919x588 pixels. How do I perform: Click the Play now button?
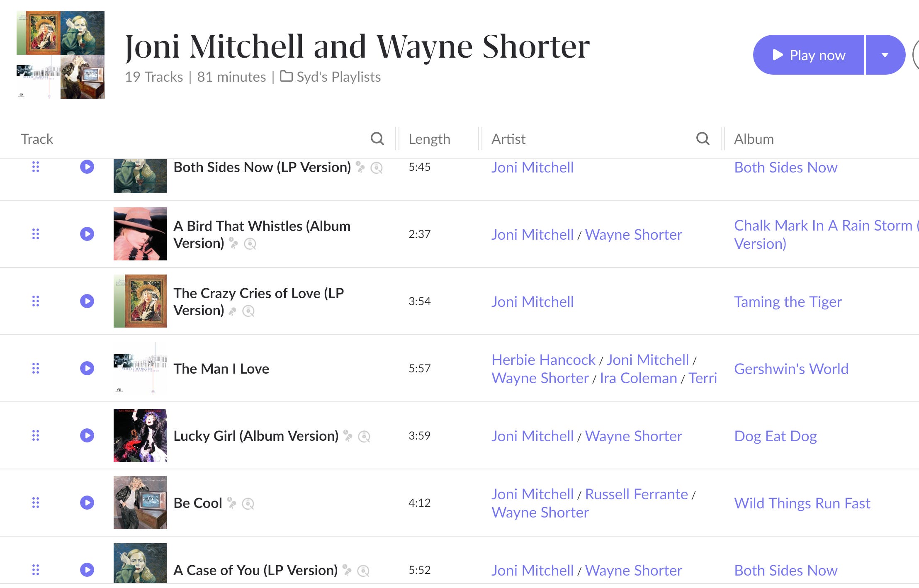pos(809,55)
